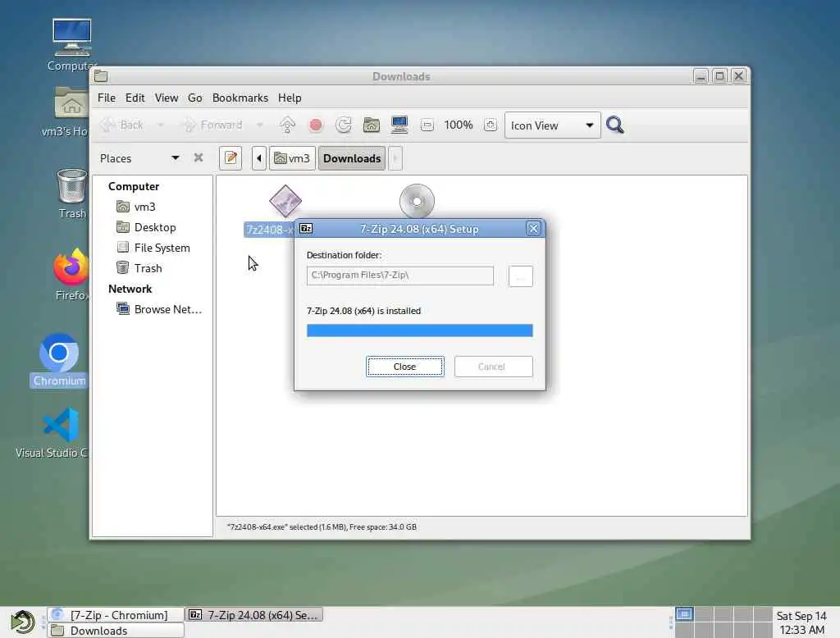Screen dimensions: 840x638
Task: Open the View menu
Action: click(166, 98)
